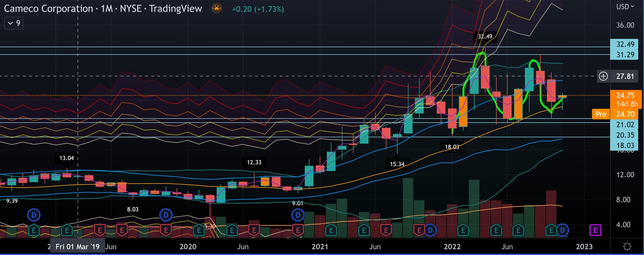The image size is (644, 255).
Task: Click the leftmost green earnings E marker
Action: coord(34,230)
